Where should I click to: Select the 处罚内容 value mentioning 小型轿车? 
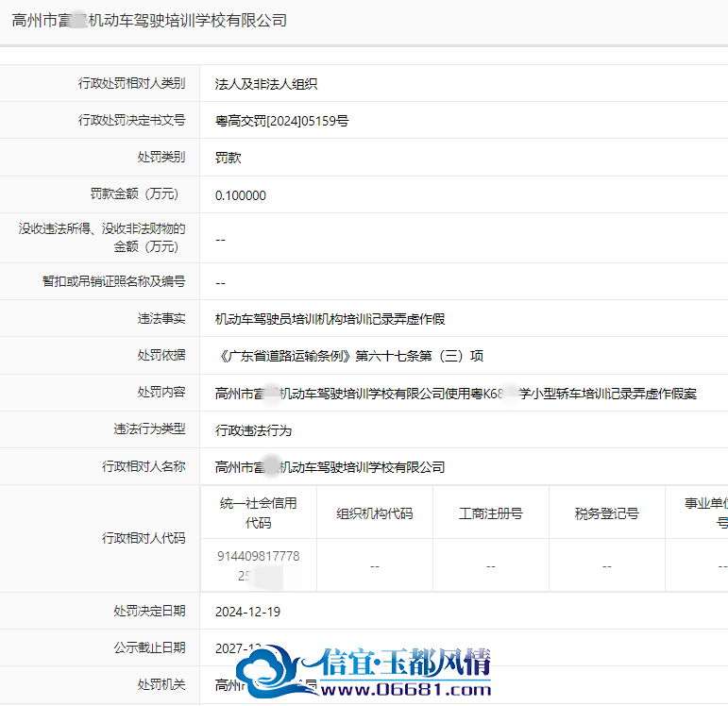pyautogui.click(x=455, y=394)
